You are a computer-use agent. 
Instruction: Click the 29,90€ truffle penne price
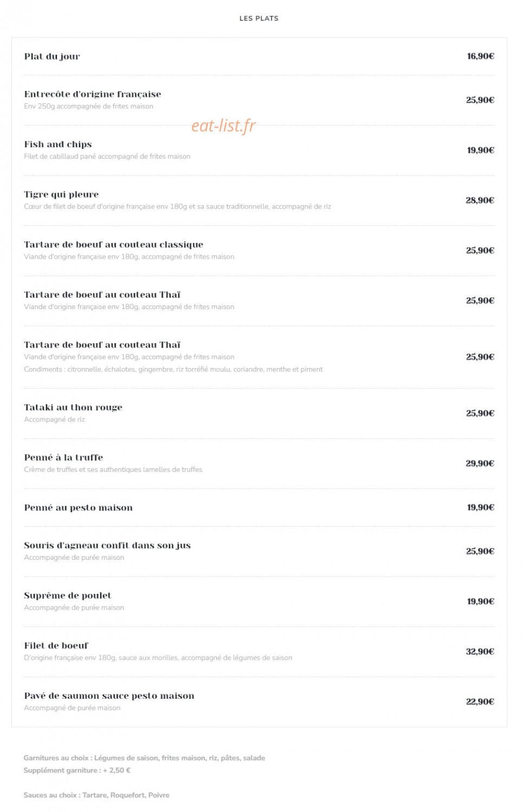tap(480, 463)
